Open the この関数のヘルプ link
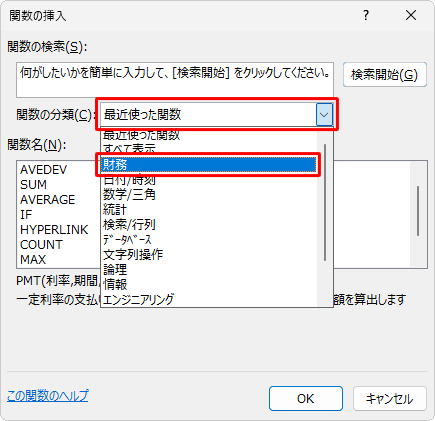Image resolution: width=435 pixels, height=421 pixels. point(48,396)
